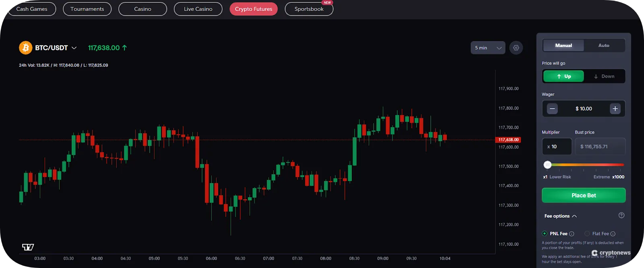Open the TradingView logo on the chart
The height and width of the screenshot is (268, 644).
(x=28, y=247)
